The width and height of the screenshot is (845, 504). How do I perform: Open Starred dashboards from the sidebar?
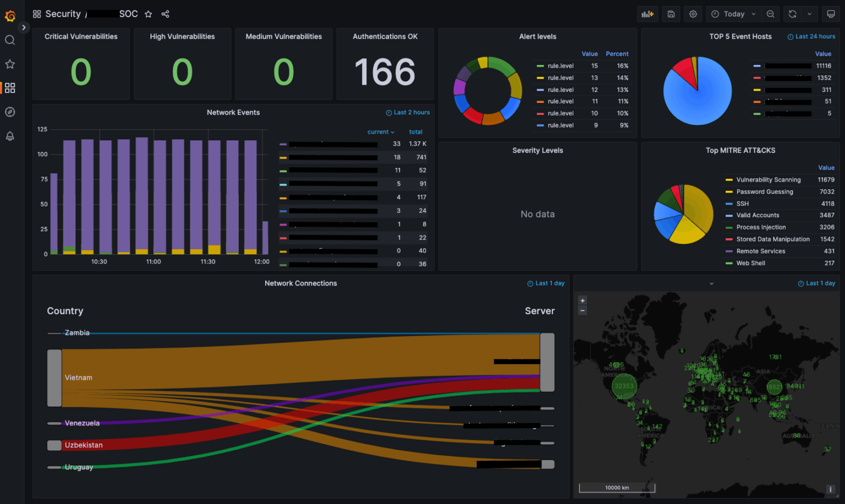(10, 64)
